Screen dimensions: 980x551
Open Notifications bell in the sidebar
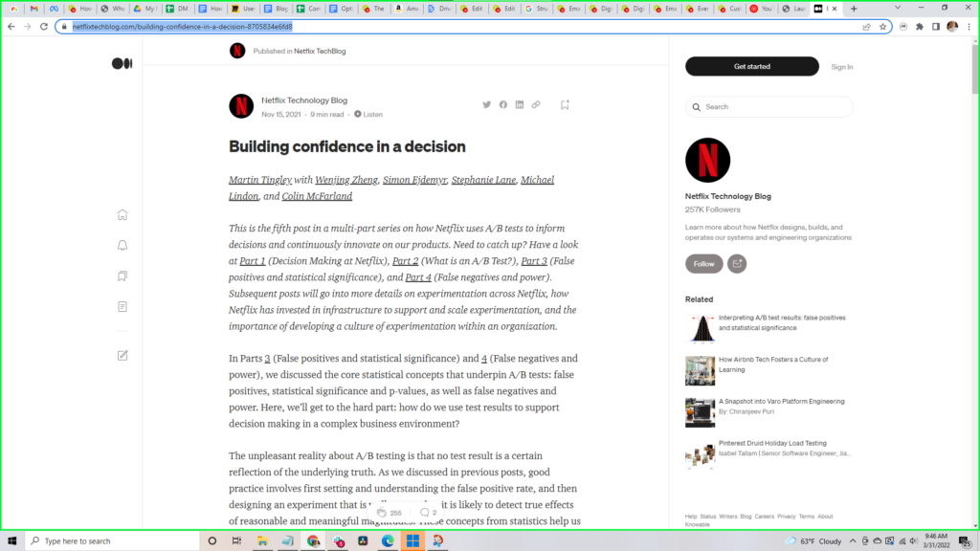click(x=122, y=246)
